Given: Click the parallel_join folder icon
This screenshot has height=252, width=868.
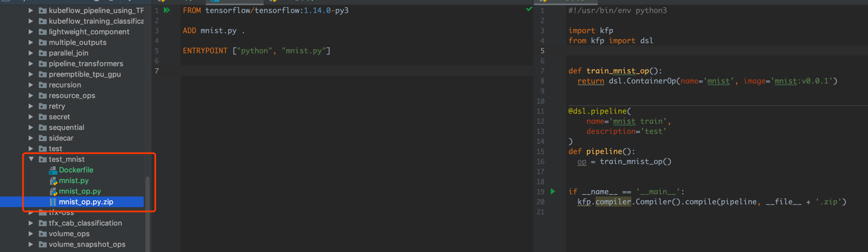Looking at the screenshot, I should point(43,53).
